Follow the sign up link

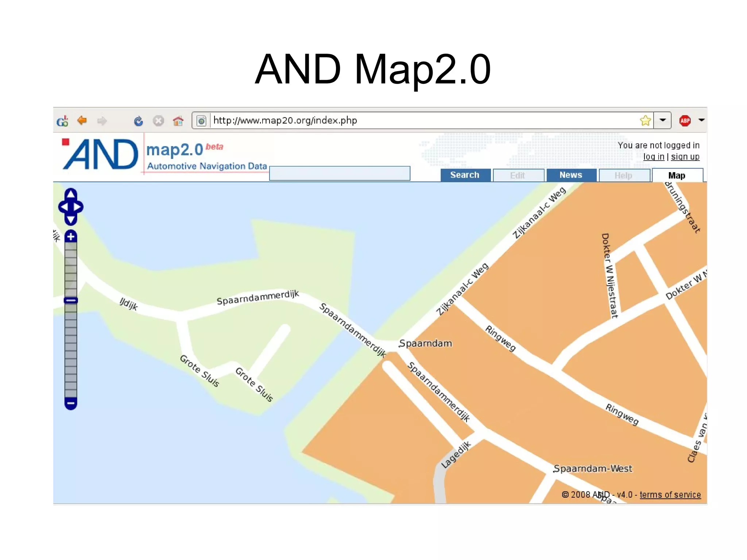tap(685, 157)
